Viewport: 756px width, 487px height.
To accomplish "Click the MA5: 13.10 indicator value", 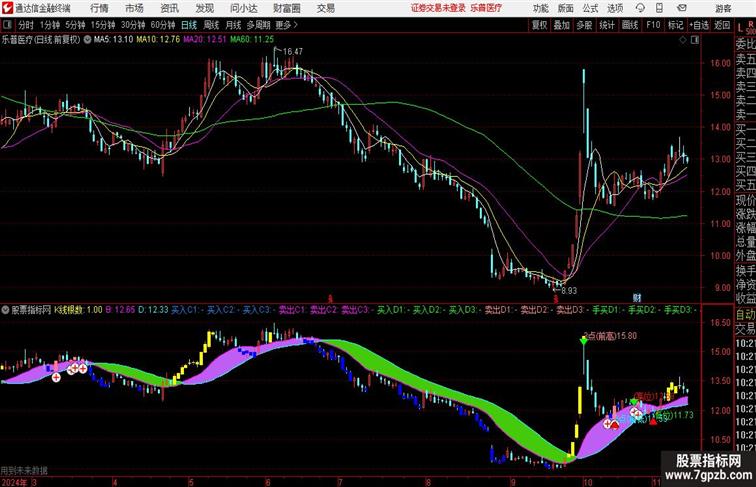I will point(113,40).
